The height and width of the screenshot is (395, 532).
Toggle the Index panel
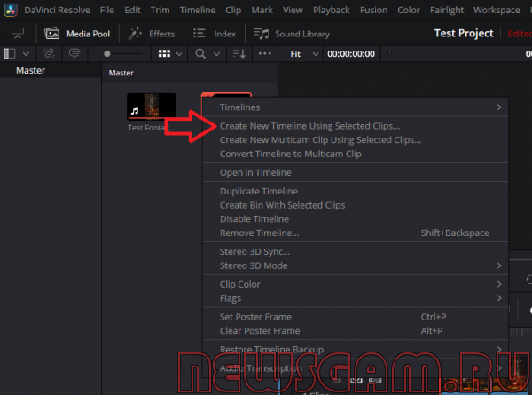coord(215,34)
